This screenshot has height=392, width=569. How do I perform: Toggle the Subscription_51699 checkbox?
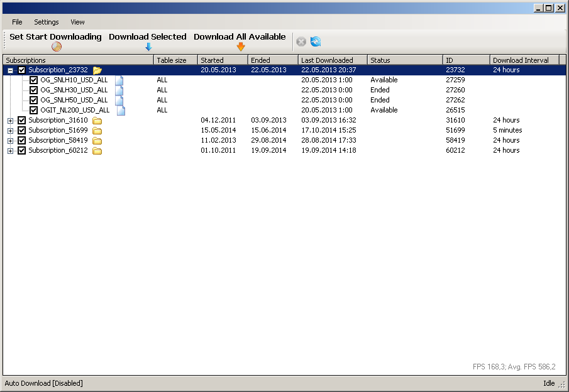point(22,131)
